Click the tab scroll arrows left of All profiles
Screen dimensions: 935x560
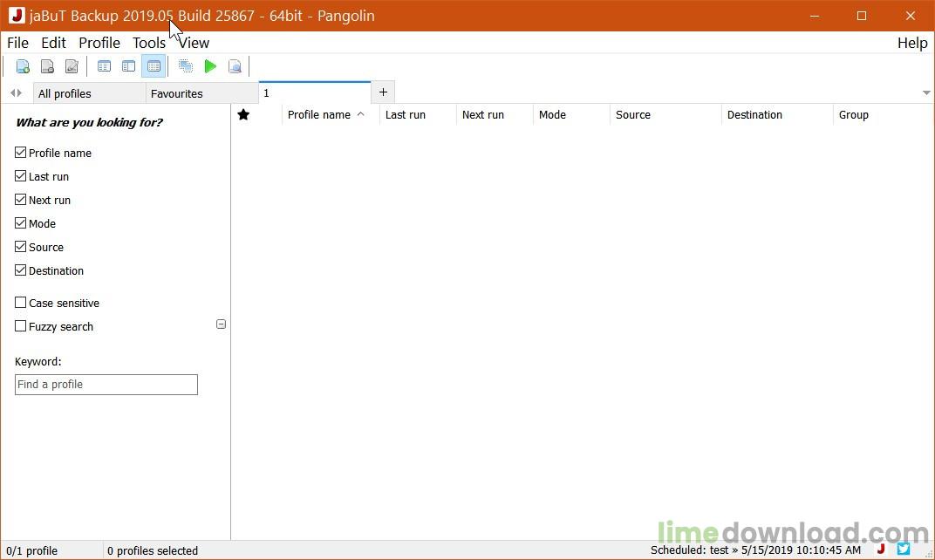click(16, 93)
